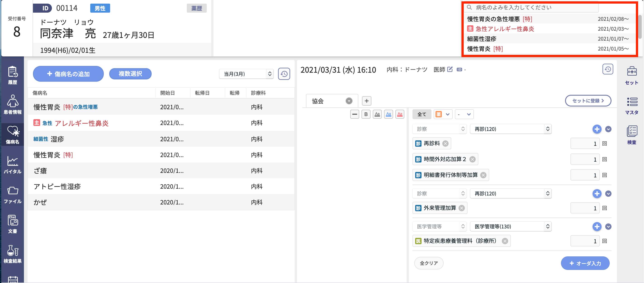Image resolution: width=644 pixels, height=283 pixels.
Task: Open the dropdown arrow on the 協会 tab
Action: 349,101
